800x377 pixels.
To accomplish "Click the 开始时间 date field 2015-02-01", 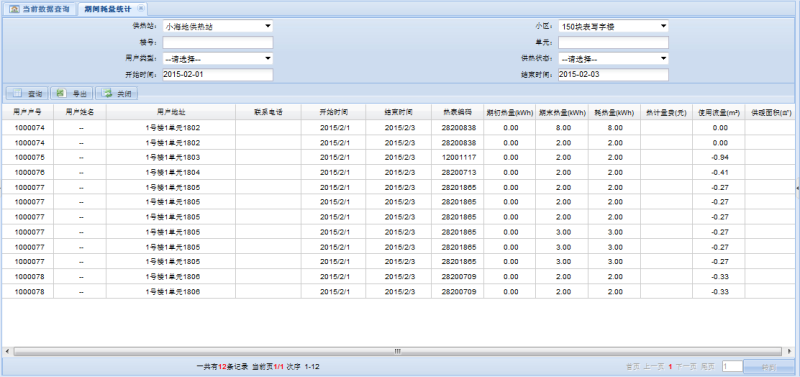I will [x=218, y=74].
